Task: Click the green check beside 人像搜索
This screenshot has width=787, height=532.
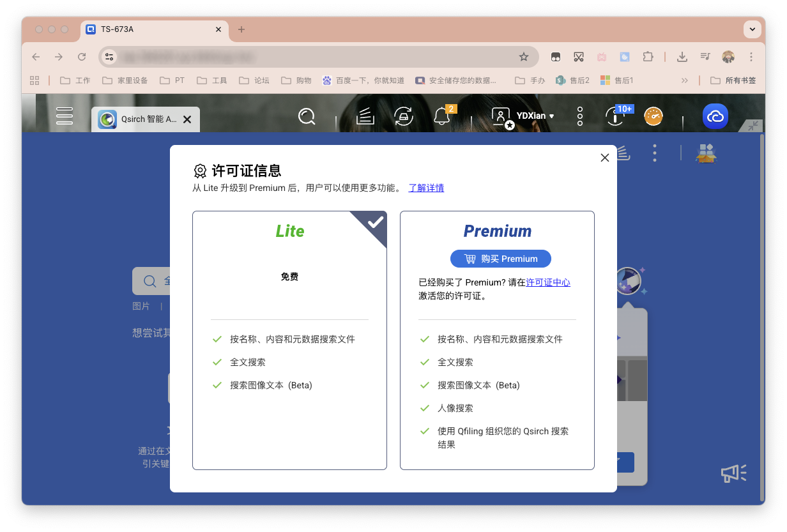Action: [x=425, y=408]
